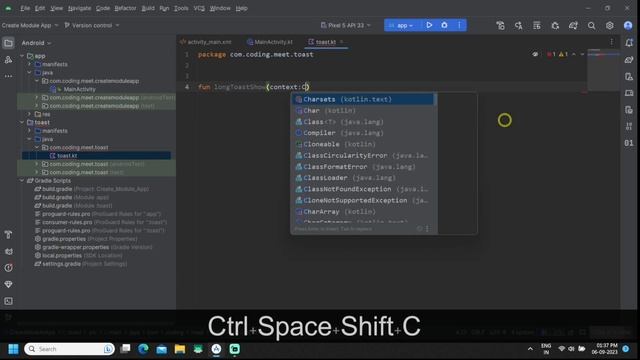Run the app with play button
640x360 pixels.
click(x=429, y=25)
